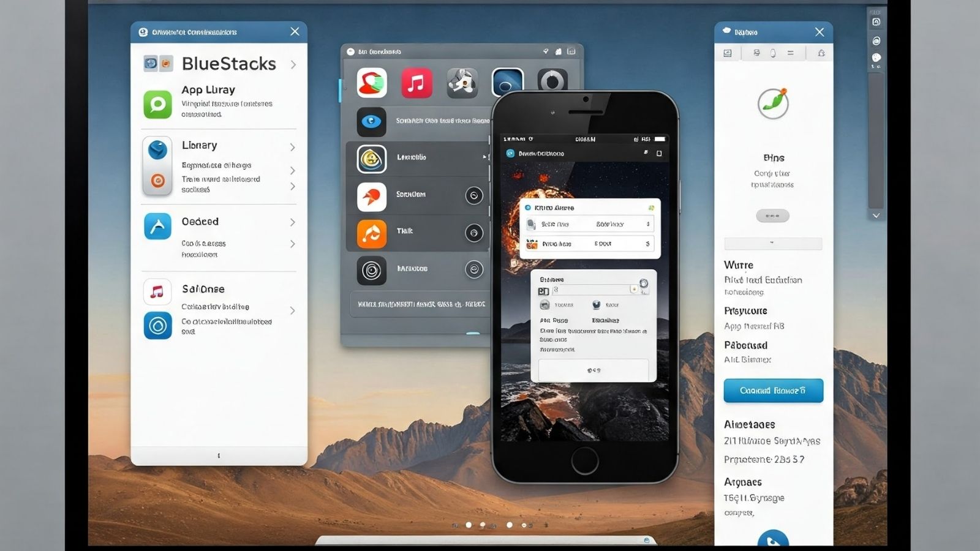Click the two-line equals icon in right toolbar

tap(791, 53)
